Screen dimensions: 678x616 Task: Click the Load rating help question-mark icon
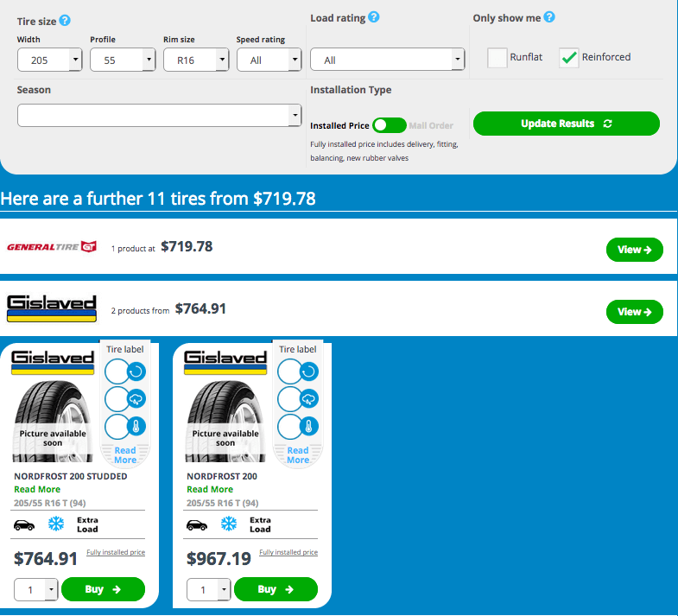[x=373, y=17]
